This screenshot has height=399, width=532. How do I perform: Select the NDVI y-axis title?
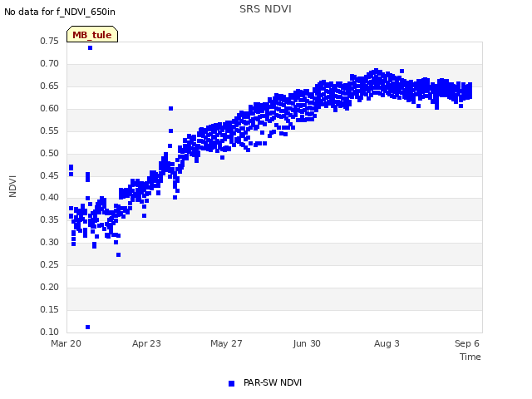tap(12, 186)
